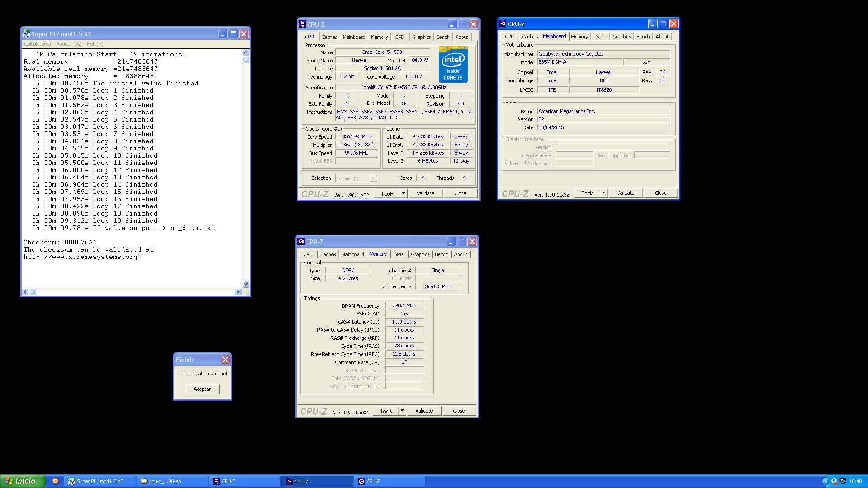Open Caches tab in CPU-Z Mainboard window
Viewport: 868px width, 488px height.
529,37
